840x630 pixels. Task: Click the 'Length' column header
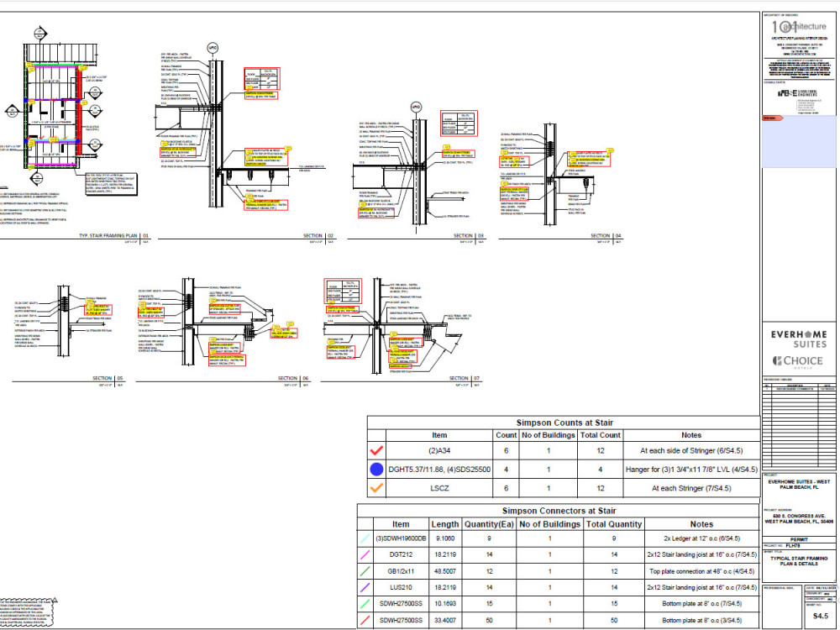click(445, 524)
